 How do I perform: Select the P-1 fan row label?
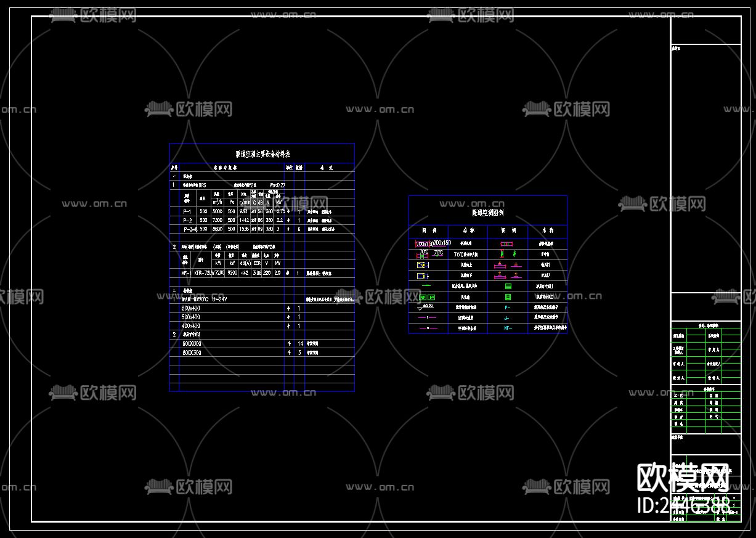click(x=187, y=211)
